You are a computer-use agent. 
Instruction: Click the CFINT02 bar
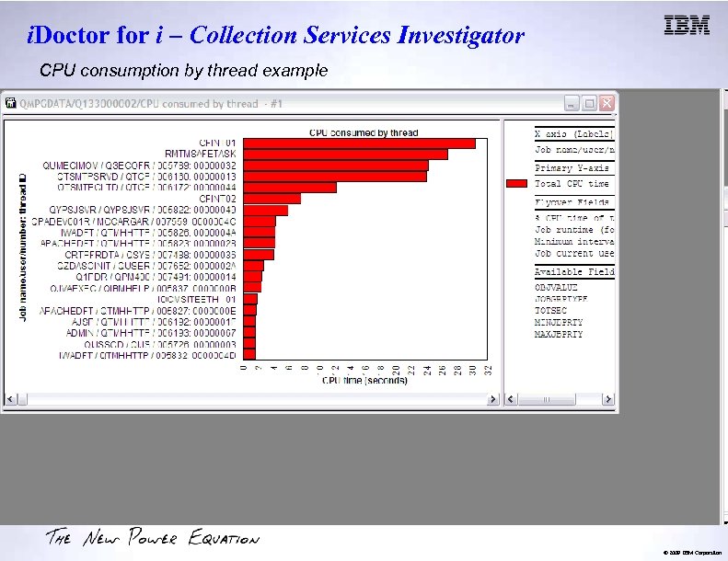[272, 199]
